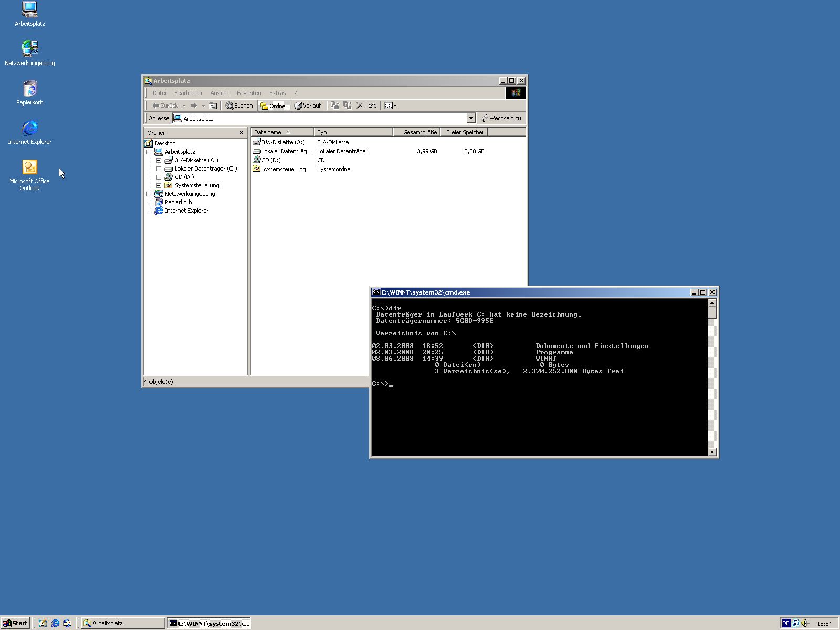Expand 3½-Diskette (A:) in the tree
This screenshot has width=840, height=630.
pos(159,160)
